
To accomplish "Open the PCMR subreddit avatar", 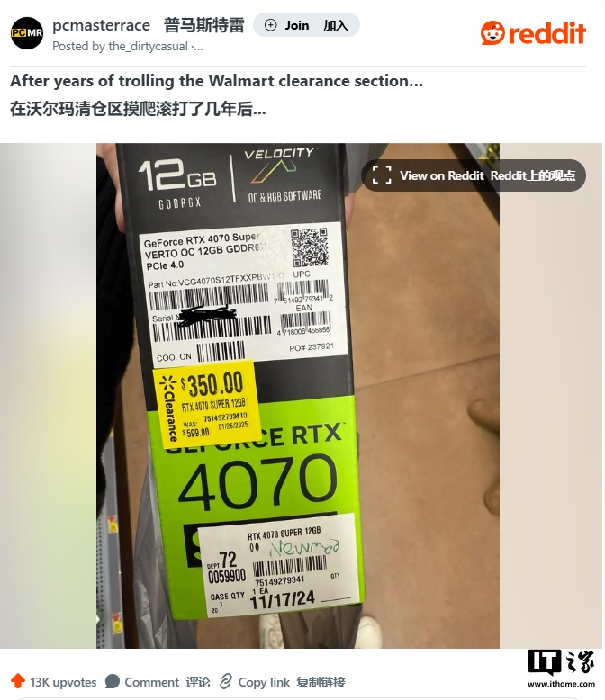I will (x=27, y=33).
